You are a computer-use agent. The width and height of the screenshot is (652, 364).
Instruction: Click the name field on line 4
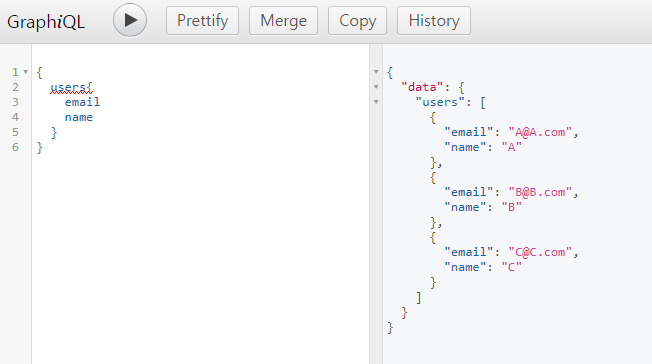79,117
